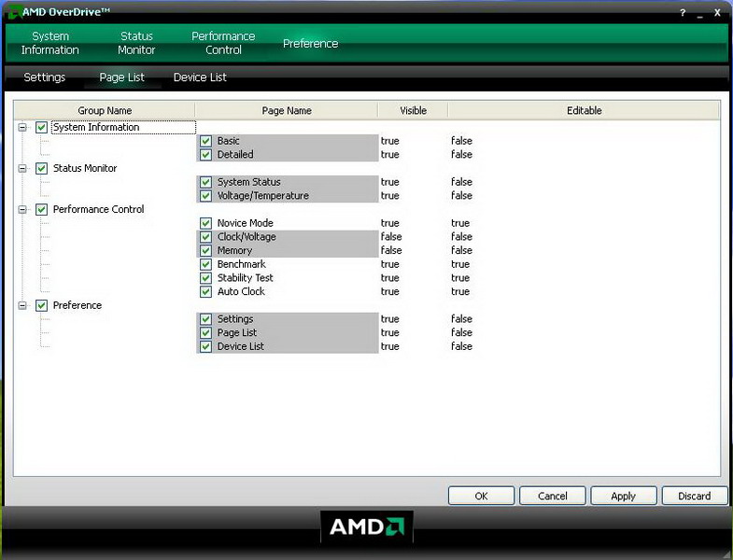Switch to the Settings sub-tab

pyautogui.click(x=45, y=77)
